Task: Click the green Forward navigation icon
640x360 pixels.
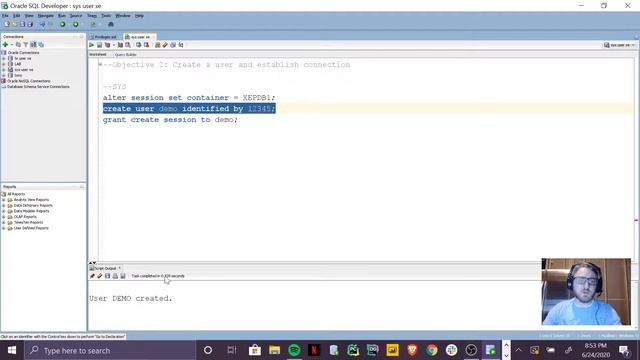Action: pyautogui.click(x=76, y=24)
